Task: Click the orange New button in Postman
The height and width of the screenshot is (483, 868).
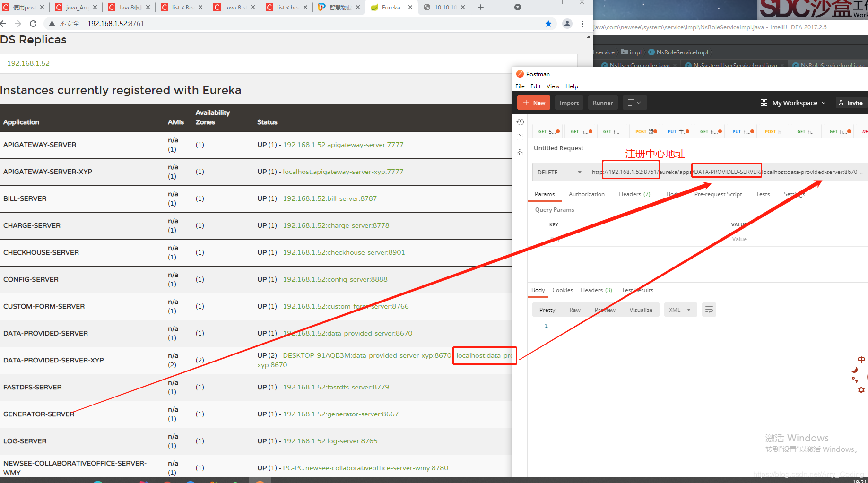Action: pos(534,103)
